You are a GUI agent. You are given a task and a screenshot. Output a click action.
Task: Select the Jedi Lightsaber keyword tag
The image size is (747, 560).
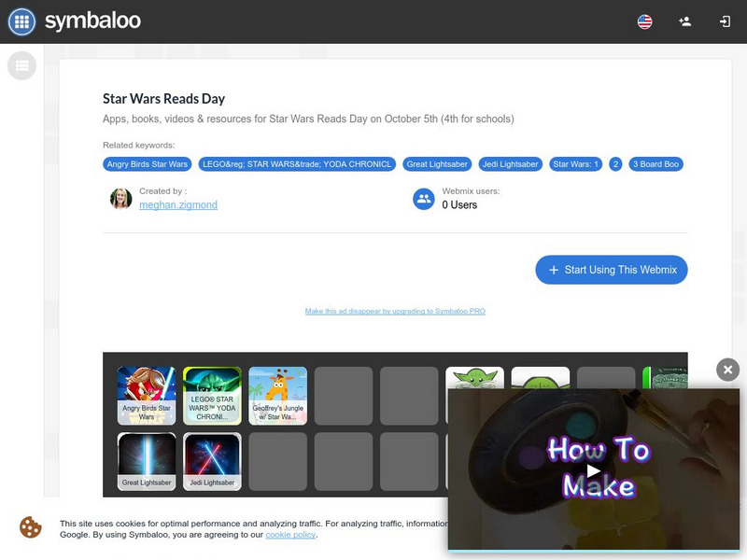(x=510, y=164)
